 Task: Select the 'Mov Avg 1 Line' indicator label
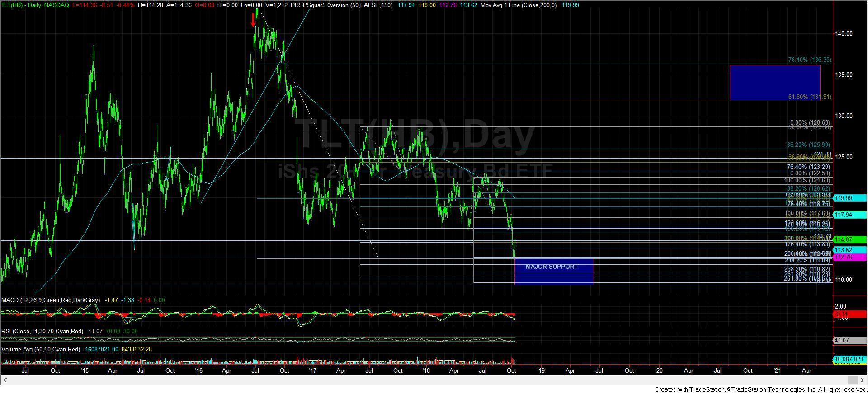click(x=501, y=5)
